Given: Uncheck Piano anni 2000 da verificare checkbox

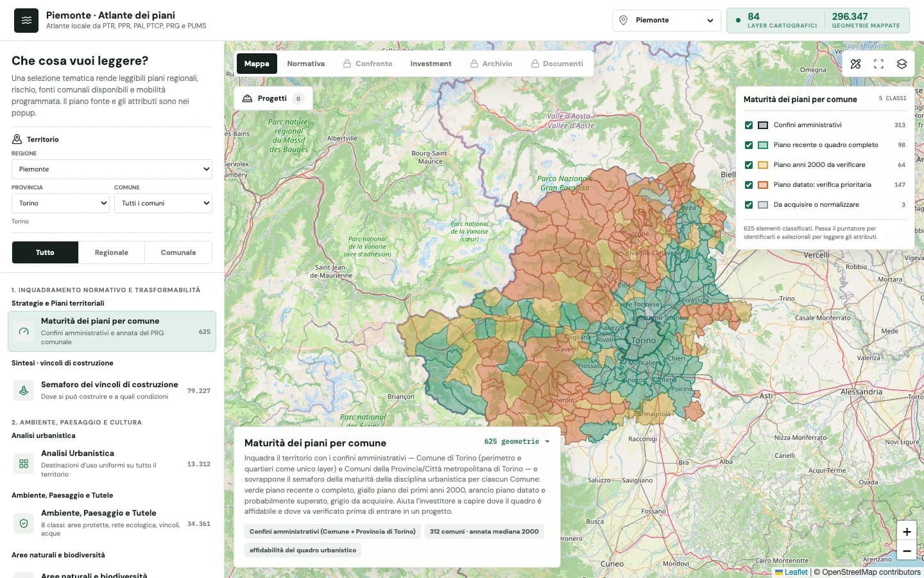Looking at the screenshot, I should pyautogui.click(x=749, y=165).
